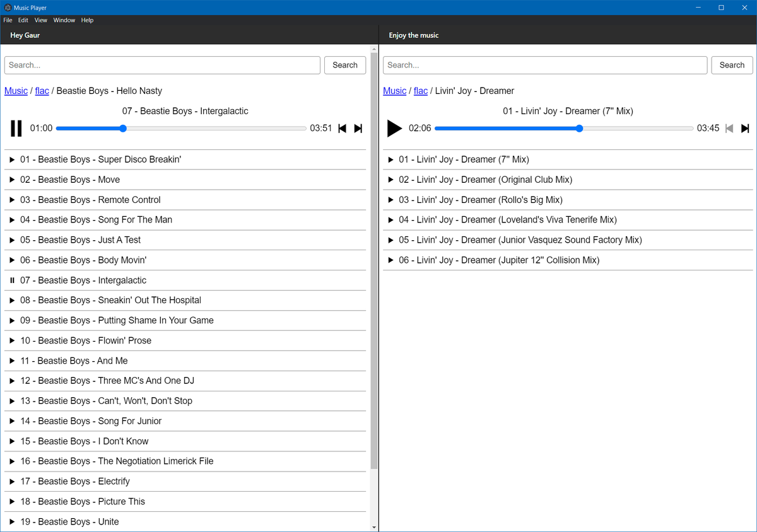Open the flac breadcrumb link in the left pane
Screen dimensions: 757x532
pyautogui.click(x=42, y=91)
